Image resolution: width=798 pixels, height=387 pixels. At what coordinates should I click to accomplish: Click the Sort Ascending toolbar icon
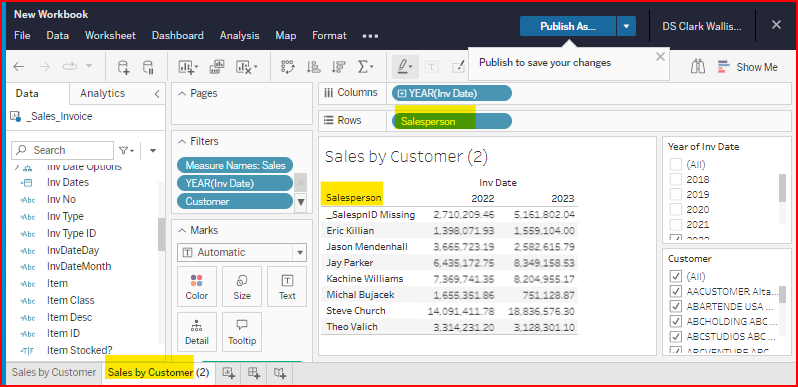click(x=313, y=67)
